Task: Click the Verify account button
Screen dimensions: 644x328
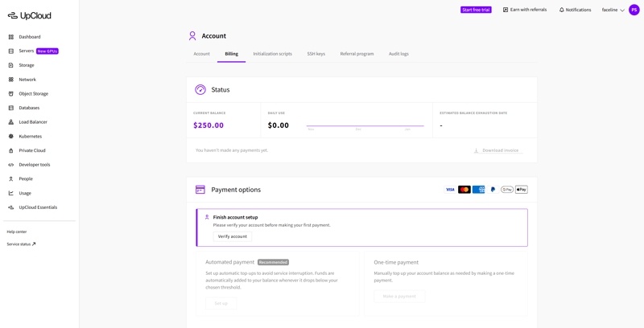Action: tap(233, 236)
